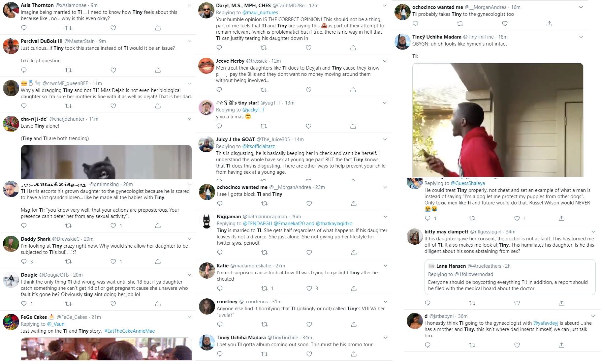This screenshot has height=364, width=601.
Task: Share Jeeve Herby's tweet
Action: pos(353,90)
